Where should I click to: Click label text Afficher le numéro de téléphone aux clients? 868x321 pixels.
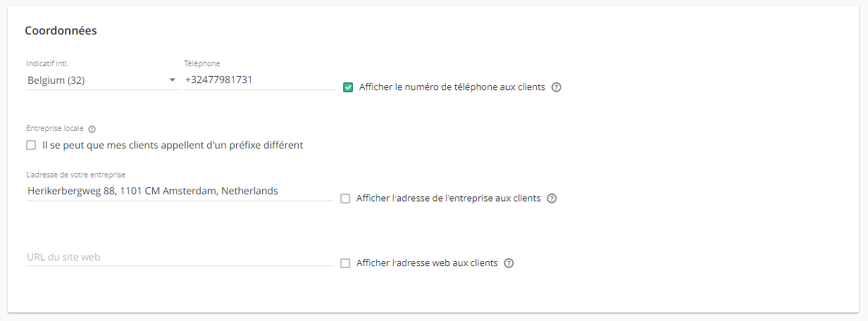[x=452, y=87]
